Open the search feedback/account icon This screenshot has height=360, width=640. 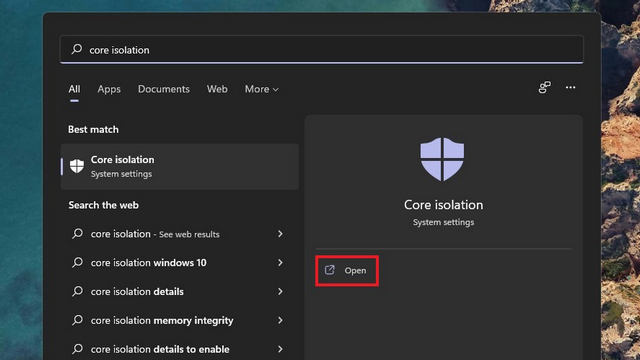(544, 87)
